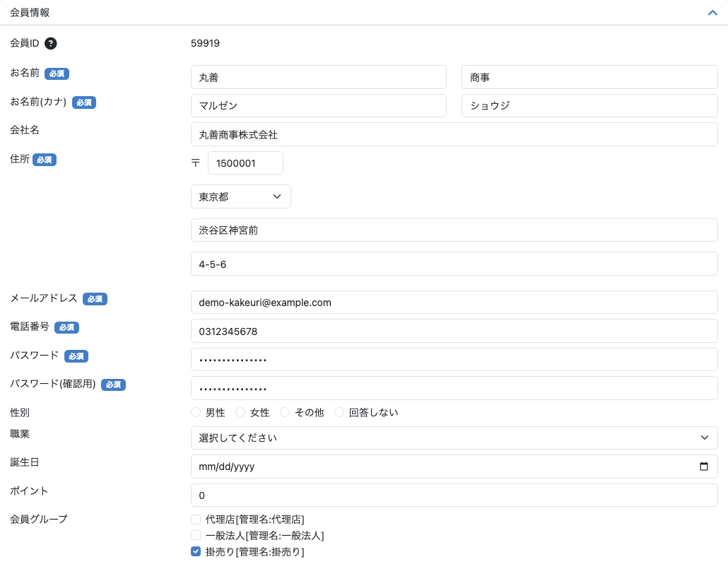This screenshot has width=728, height=569.
Task: Select the 女性 radio button
Action: (240, 413)
